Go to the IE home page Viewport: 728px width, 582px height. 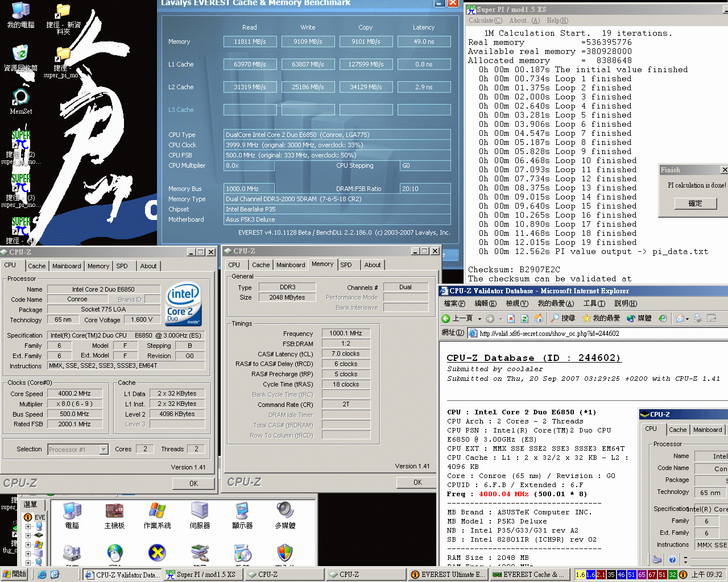tap(539, 318)
